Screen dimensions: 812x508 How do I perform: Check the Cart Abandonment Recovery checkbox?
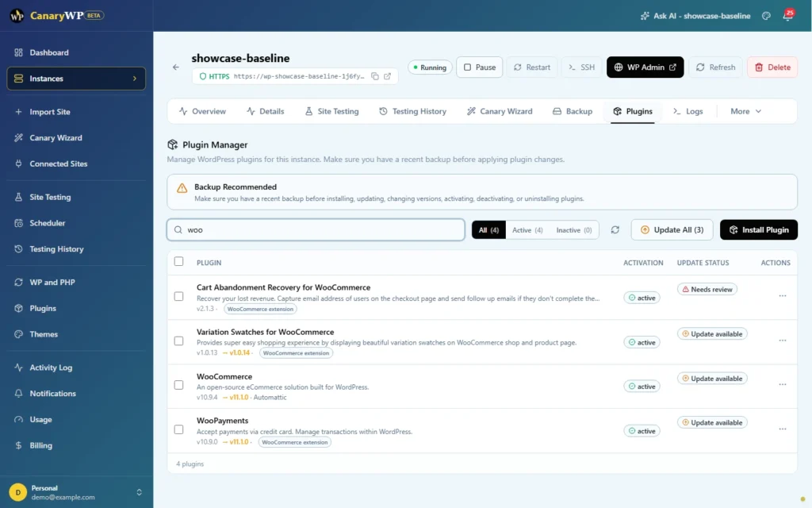tap(178, 296)
